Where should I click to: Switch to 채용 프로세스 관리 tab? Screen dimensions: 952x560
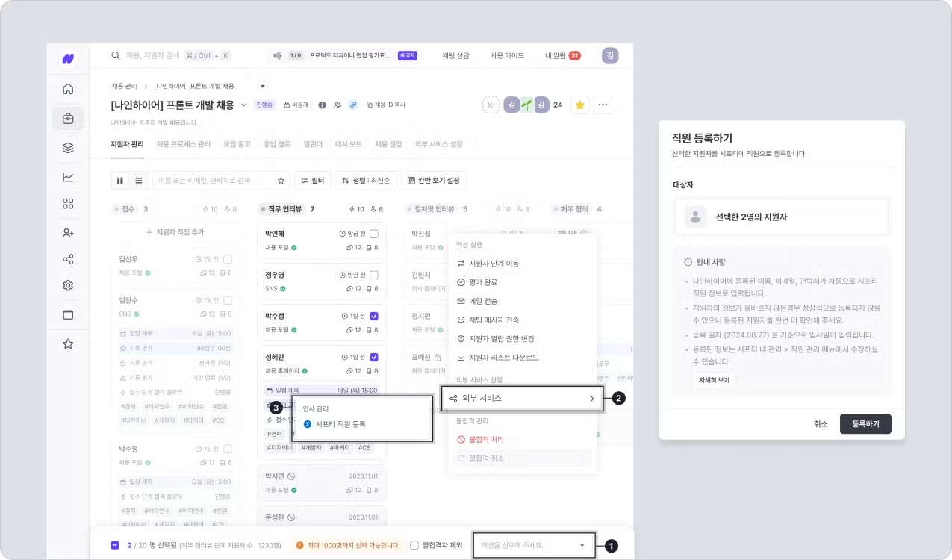click(184, 144)
